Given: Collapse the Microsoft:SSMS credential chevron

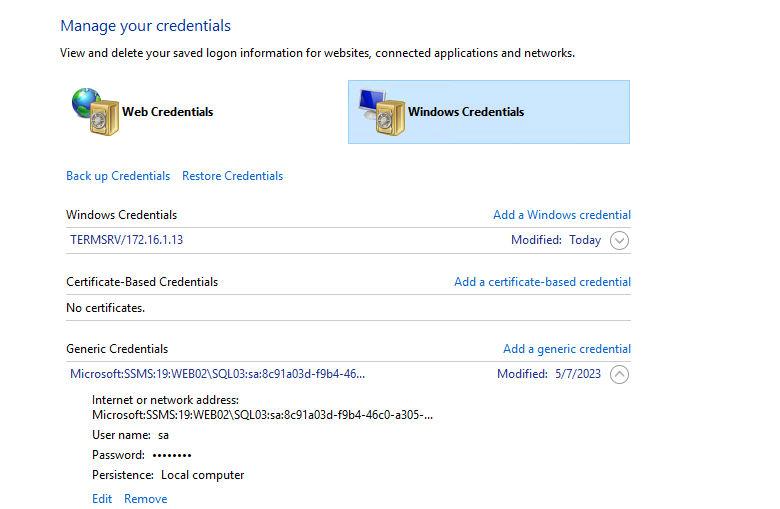Looking at the screenshot, I should click(619, 374).
